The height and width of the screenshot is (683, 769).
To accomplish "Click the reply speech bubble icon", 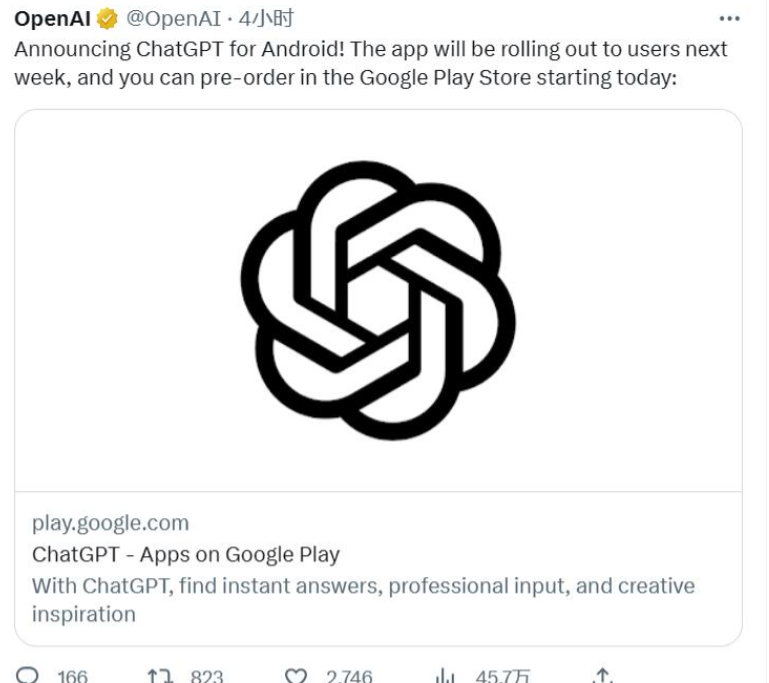I will 27,676.
